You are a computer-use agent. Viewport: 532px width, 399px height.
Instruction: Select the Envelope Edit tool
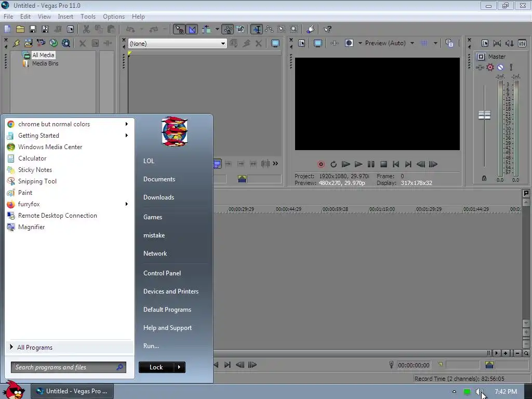[x=269, y=30]
